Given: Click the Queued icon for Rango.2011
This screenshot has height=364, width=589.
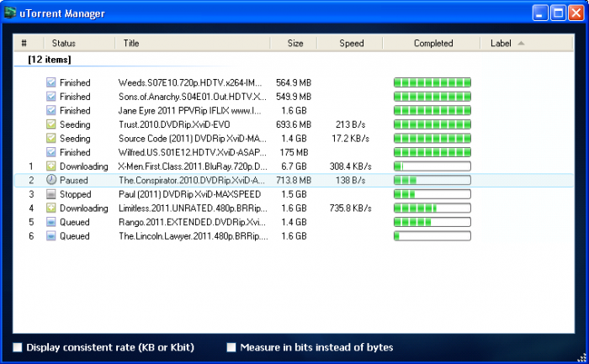Looking at the screenshot, I should (51, 222).
